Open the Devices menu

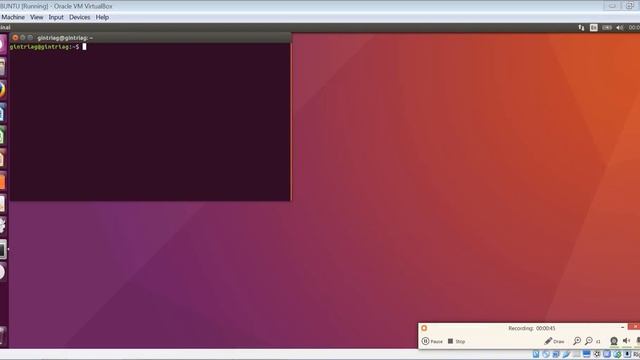[x=79, y=17]
